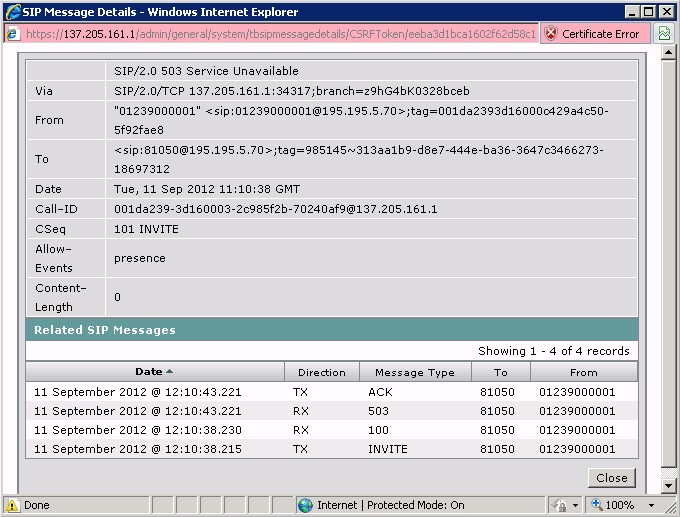This screenshot has height=517, width=680.
Task: Open the compatibility view icon beside Certificate Error
Action: click(x=664, y=33)
